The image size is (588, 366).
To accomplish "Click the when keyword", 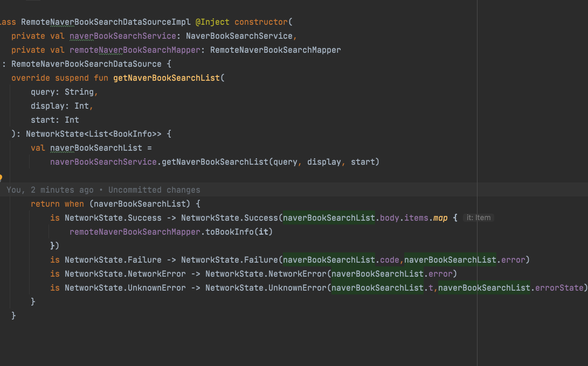I will point(74,204).
